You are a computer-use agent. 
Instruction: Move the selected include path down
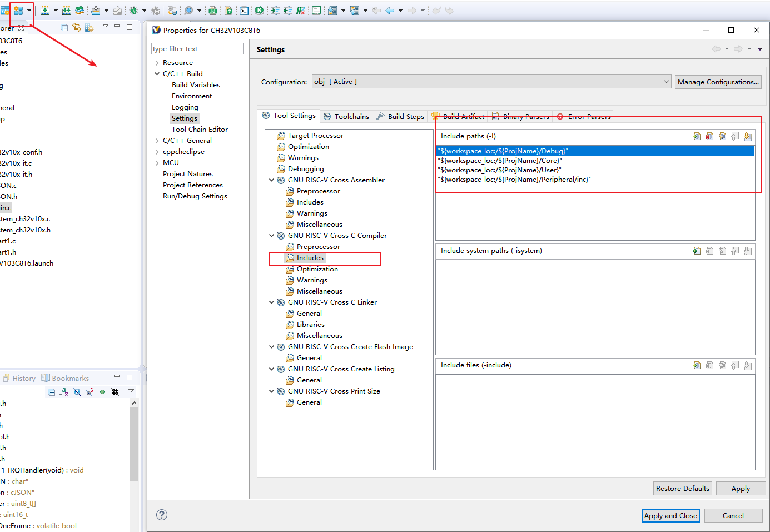point(748,136)
